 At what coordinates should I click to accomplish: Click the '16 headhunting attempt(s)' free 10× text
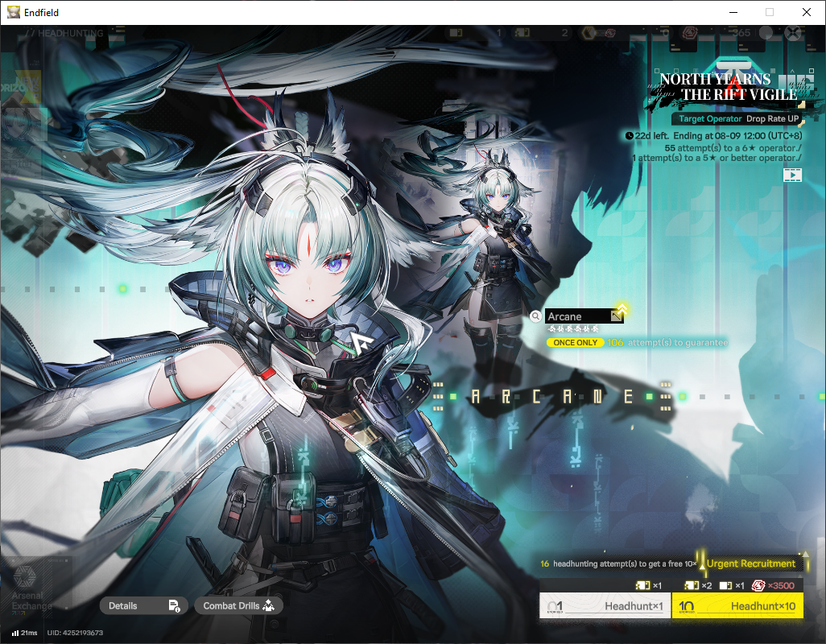click(x=618, y=563)
